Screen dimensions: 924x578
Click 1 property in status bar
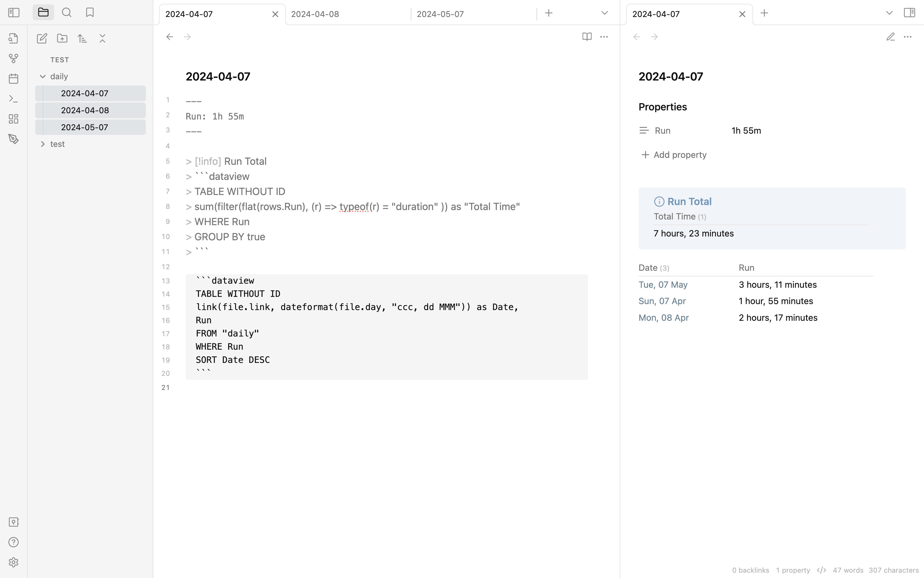point(793,570)
